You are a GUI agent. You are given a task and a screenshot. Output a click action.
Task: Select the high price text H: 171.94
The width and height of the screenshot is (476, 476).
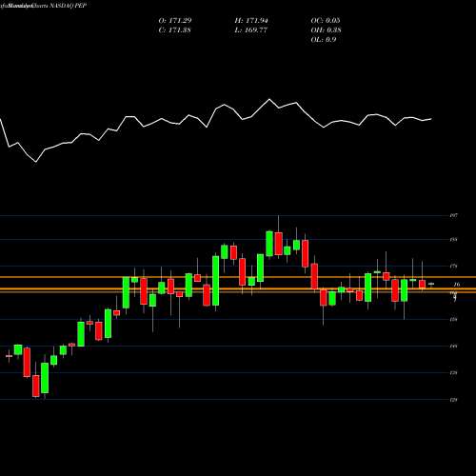point(251,21)
